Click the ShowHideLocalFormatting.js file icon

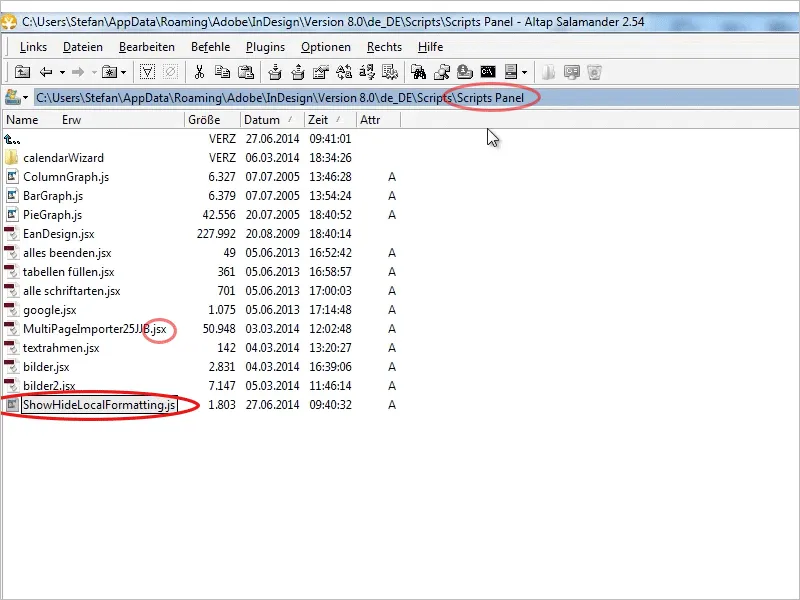pyautogui.click(x=12, y=405)
